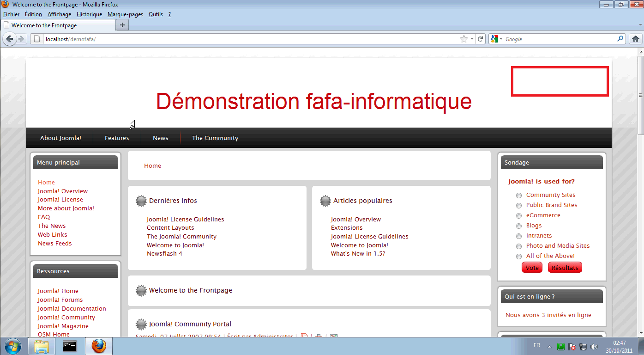Select the Blogs radio button
Viewport: 644px width, 355px height.
(x=519, y=226)
